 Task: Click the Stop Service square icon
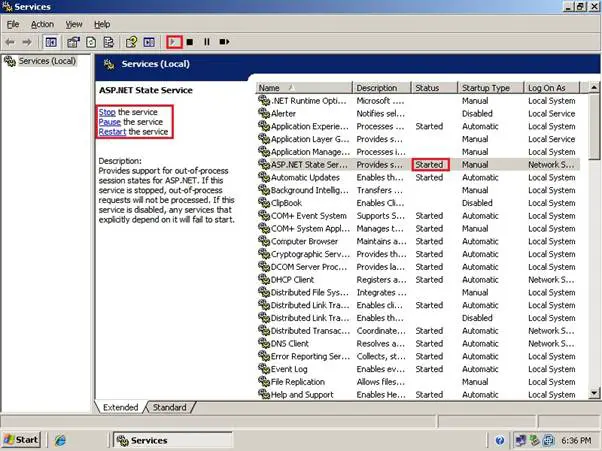pos(190,42)
